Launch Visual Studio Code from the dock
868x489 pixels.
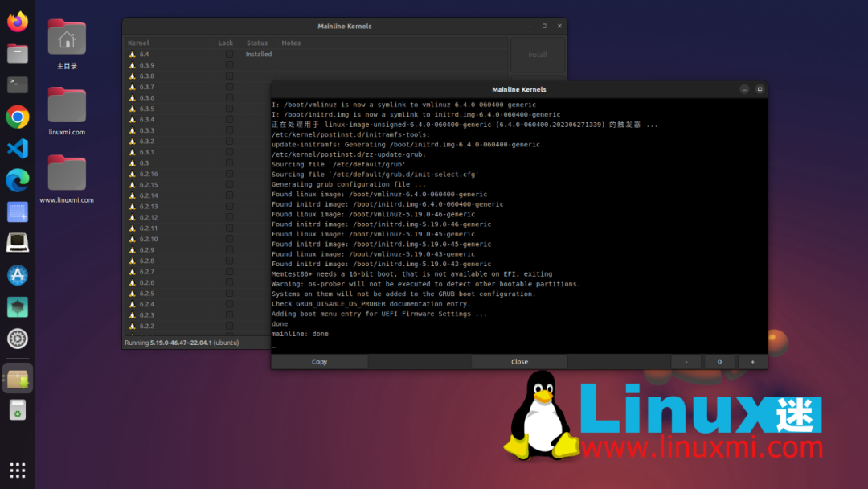17,148
